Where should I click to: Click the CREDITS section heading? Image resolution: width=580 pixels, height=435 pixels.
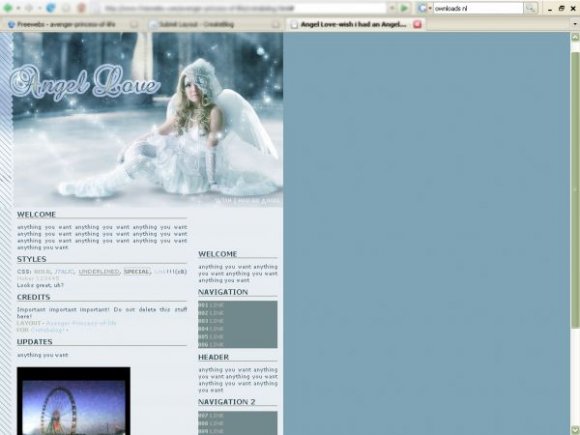[33, 297]
